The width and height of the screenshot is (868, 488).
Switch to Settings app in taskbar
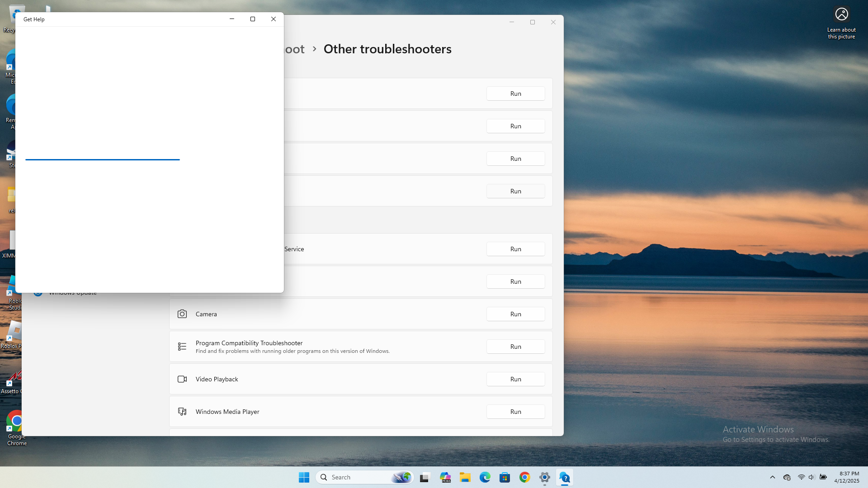[545, 477]
